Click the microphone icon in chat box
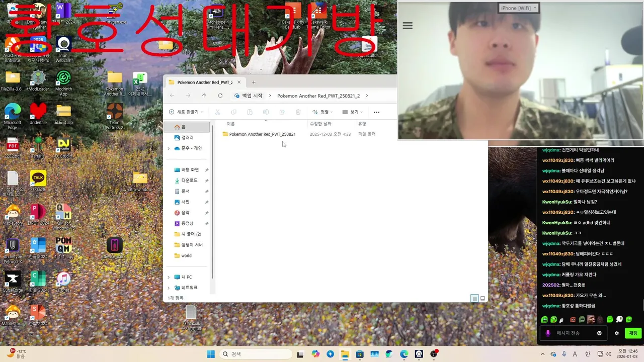This screenshot has width=644, height=362. [x=548, y=333]
